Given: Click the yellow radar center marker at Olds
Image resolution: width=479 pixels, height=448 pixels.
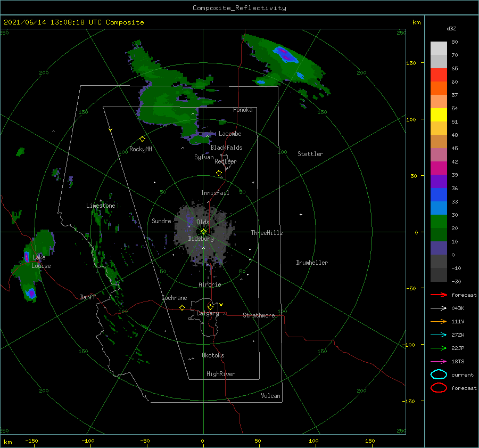Looking at the screenshot, I should tap(203, 232).
